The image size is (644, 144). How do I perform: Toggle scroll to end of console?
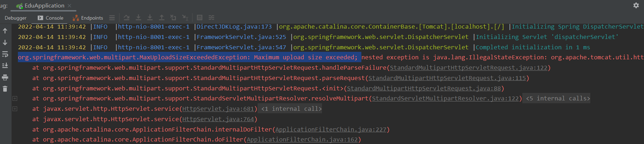pos(5,66)
